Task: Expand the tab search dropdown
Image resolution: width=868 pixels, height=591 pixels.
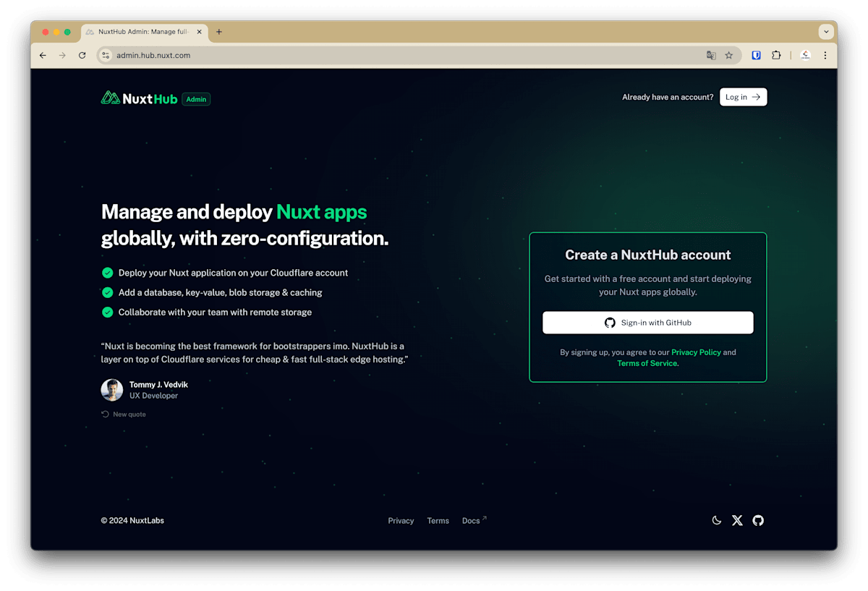Action: (x=826, y=32)
